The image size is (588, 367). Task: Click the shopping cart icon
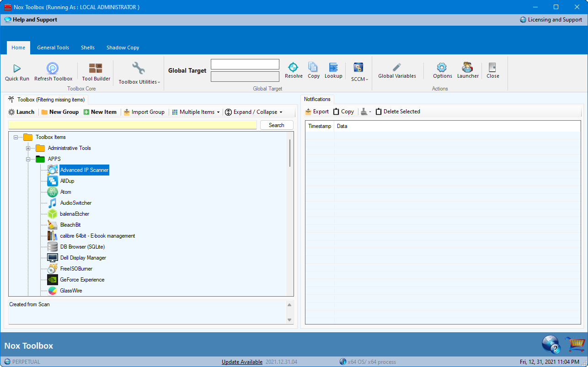[x=575, y=345]
